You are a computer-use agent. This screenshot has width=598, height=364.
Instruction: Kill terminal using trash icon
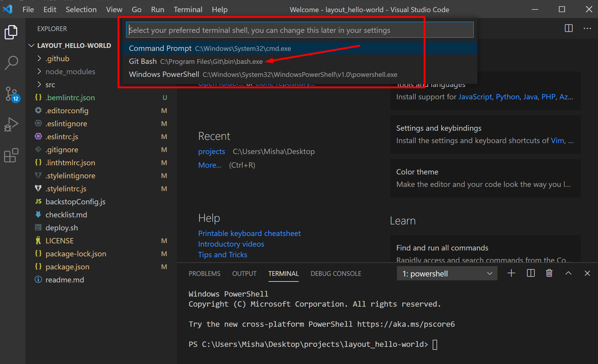pos(549,273)
